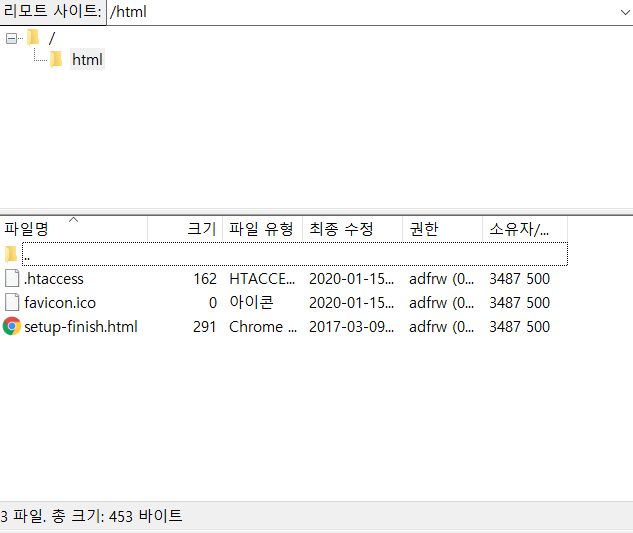Click owner 3487 500 of setup-finish.html row
This screenshot has width=633, height=533.
click(x=520, y=327)
